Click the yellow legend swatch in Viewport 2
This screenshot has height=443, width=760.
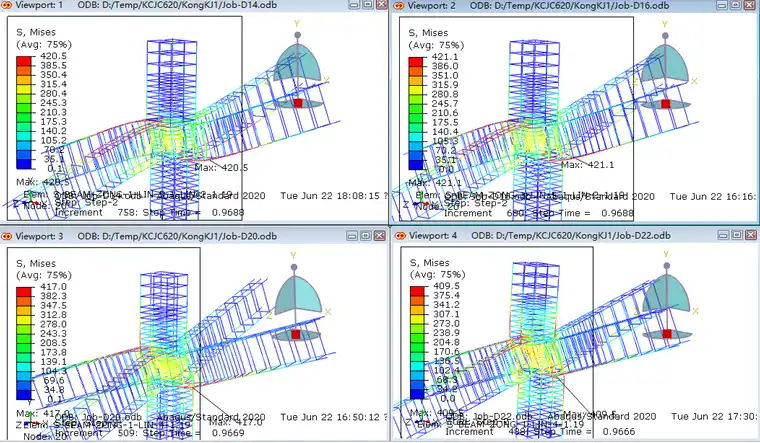point(415,90)
